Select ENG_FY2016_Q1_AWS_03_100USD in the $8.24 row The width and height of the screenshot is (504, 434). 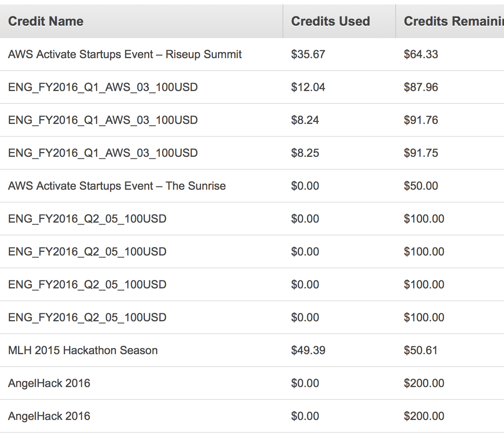coord(103,120)
